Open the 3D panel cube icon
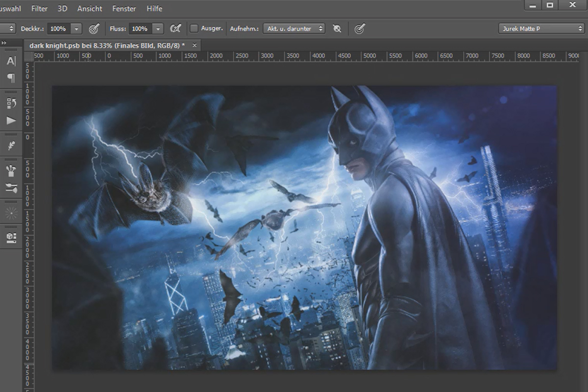Viewport: 588px width, 392px height. click(11, 238)
